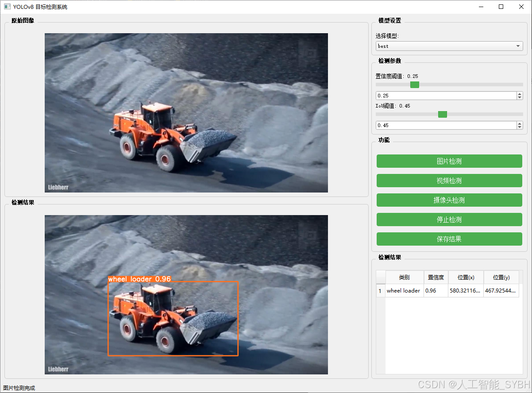This screenshot has height=393, width=532.
Task: Click the detection result image preview
Action: tap(186, 295)
